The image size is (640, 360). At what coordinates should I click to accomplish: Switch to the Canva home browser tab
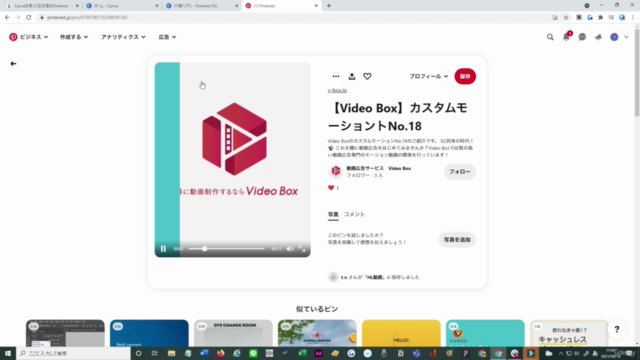pos(121,6)
